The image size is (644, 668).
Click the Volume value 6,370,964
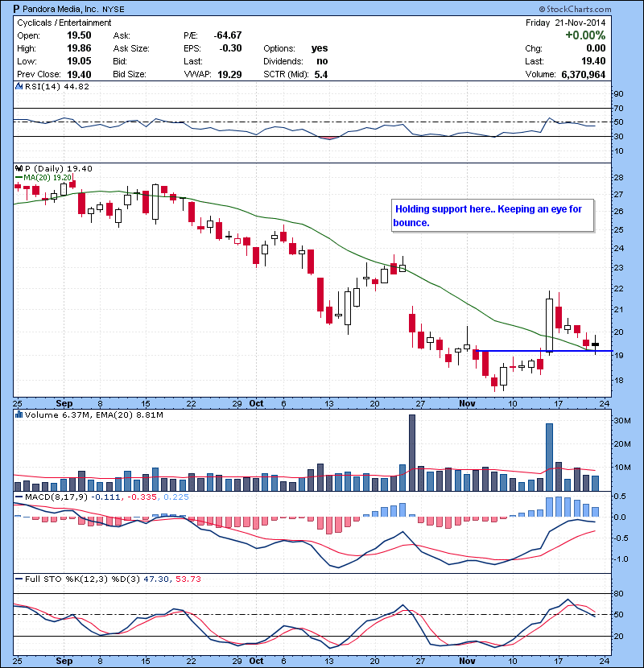pyautogui.click(x=583, y=75)
